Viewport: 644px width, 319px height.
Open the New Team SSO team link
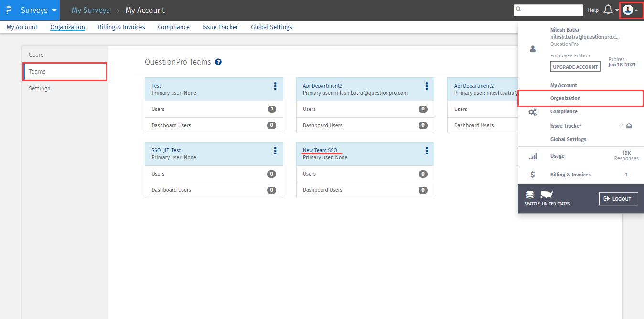coord(320,150)
